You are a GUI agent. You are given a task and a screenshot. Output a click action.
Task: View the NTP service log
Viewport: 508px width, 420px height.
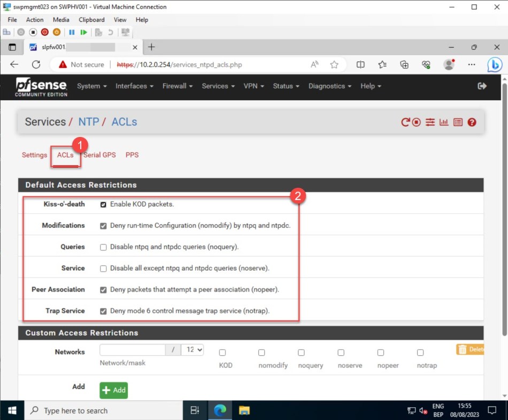[x=458, y=122]
